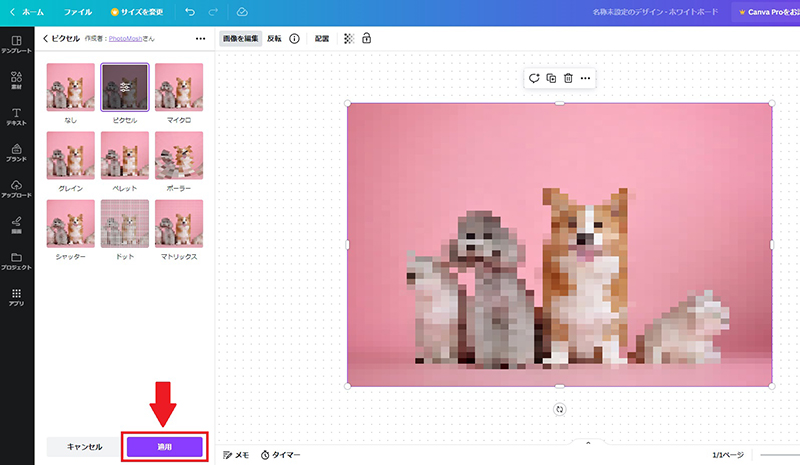800x465 pixels.
Task: Click the 適用 apply button
Action: [164, 447]
